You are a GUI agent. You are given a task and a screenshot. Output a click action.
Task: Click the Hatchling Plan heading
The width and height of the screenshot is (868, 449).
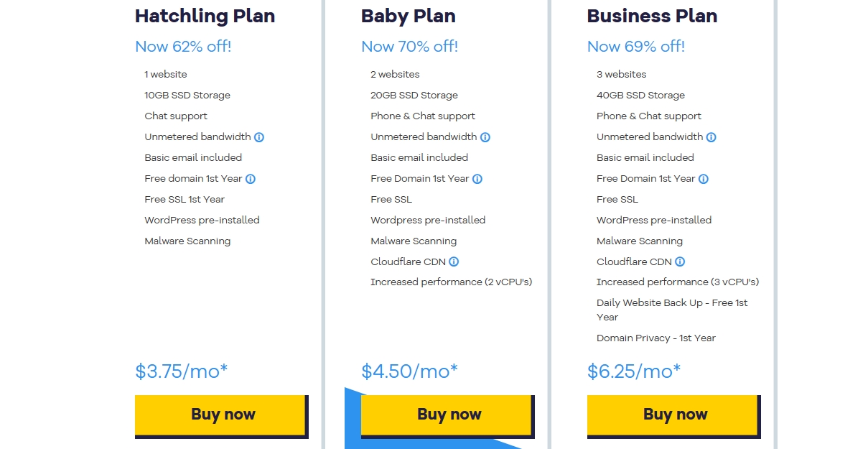(205, 16)
